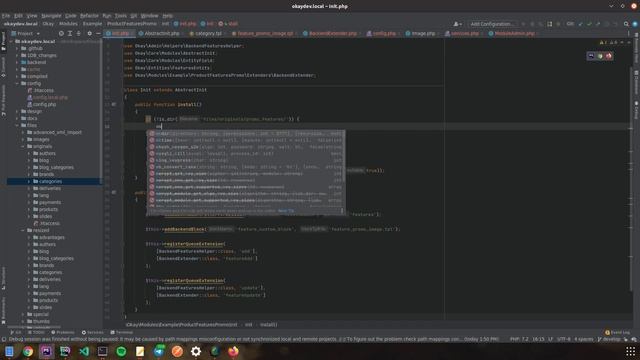Open the Problems tool window
Viewport: 640px width, 360px height.
(63, 332)
